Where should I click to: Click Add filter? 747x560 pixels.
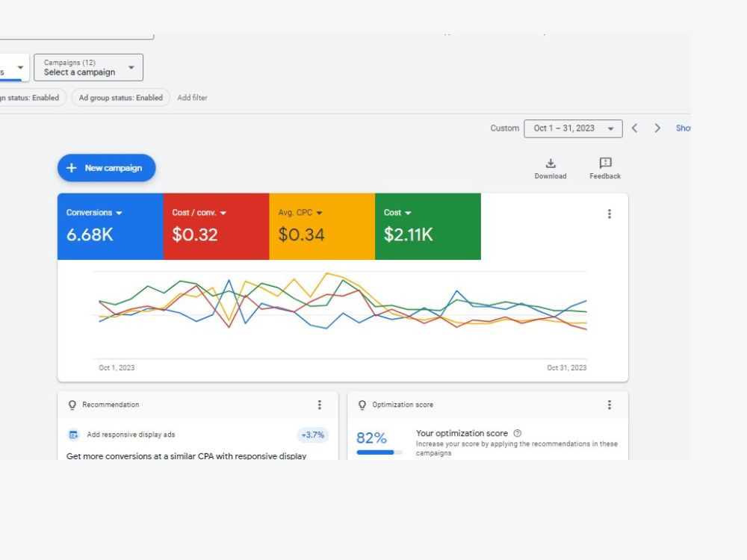[192, 98]
